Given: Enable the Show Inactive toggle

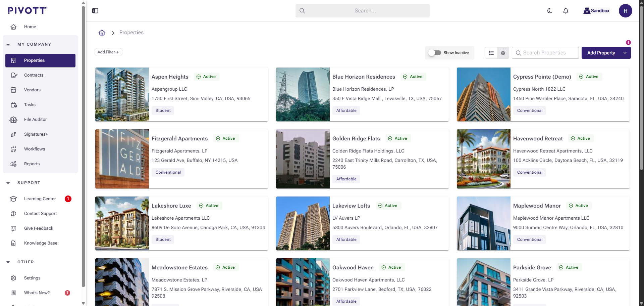Looking at the screenshot, I should coord(435,53).
